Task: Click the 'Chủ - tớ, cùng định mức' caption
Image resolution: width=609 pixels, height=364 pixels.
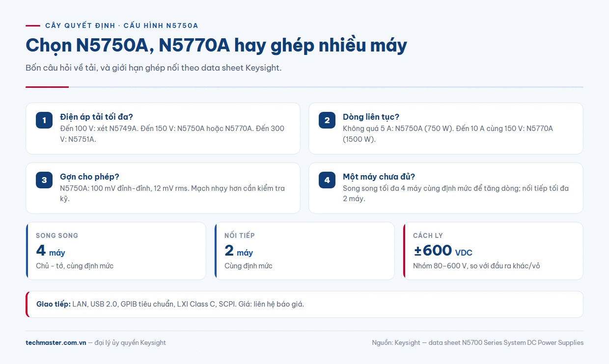Action: pos(75,266)
